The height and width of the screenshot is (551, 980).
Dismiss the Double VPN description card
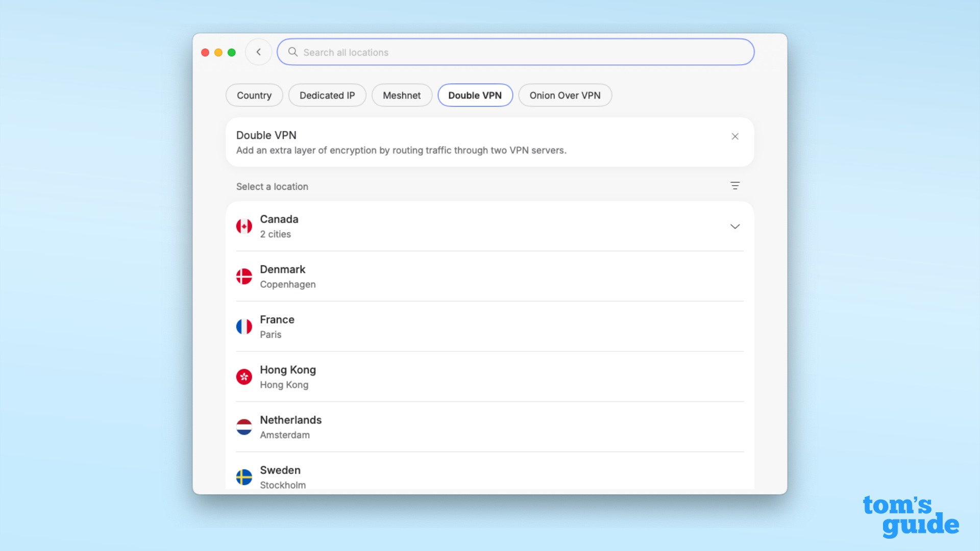pos(734,136)
